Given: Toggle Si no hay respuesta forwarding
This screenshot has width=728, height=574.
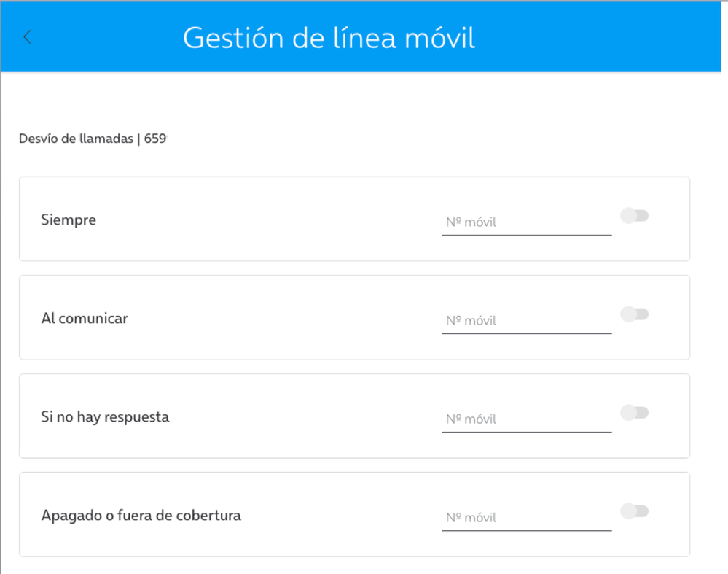Looking at the screenshot, I should click(634, 413).
